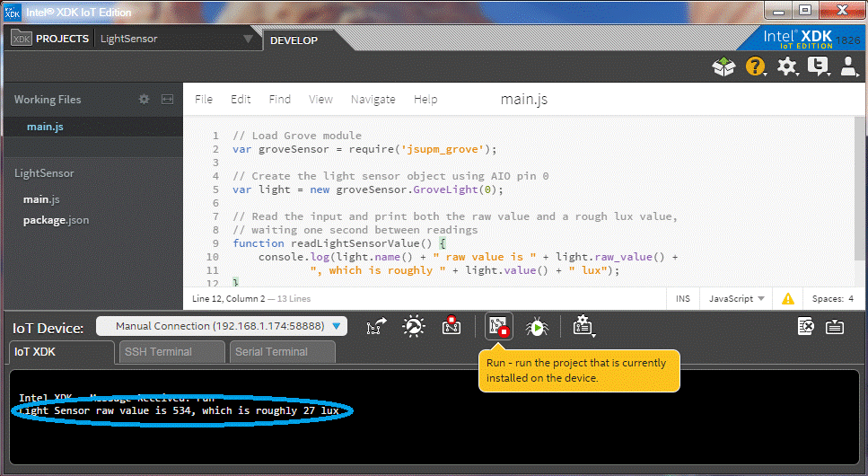Click the yellow warning triangle in the status bar
The height and width of the screenshot is (476, 868).
point(788,299)
